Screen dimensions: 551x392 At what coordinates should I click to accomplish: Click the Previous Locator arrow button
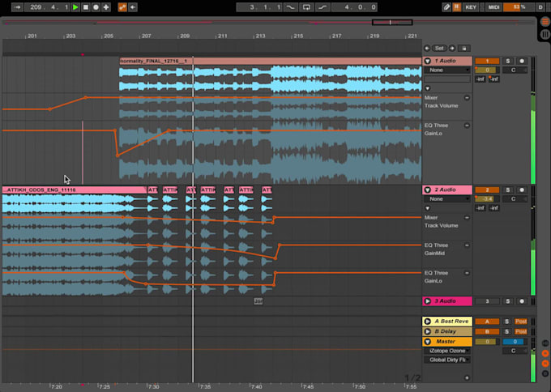[427, 49]
